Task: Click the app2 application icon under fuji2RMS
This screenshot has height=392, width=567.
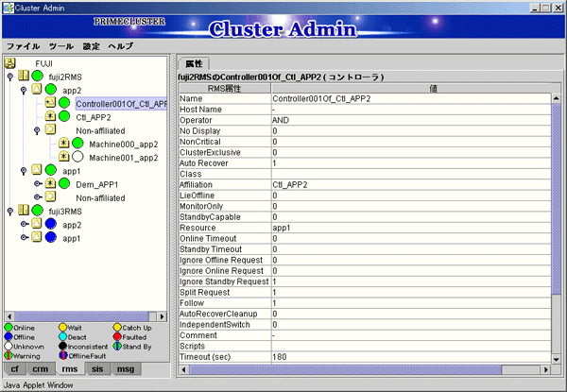Action: (37, 89)
